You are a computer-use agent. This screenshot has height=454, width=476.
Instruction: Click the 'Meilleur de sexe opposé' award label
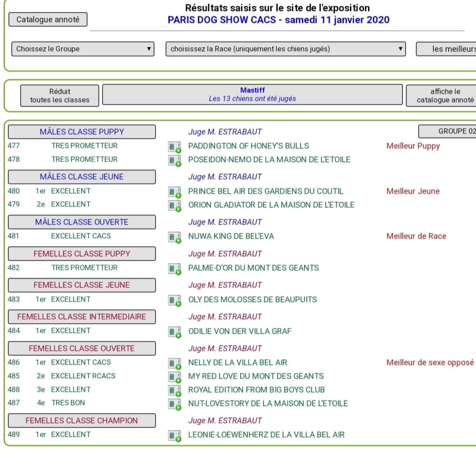430,362
